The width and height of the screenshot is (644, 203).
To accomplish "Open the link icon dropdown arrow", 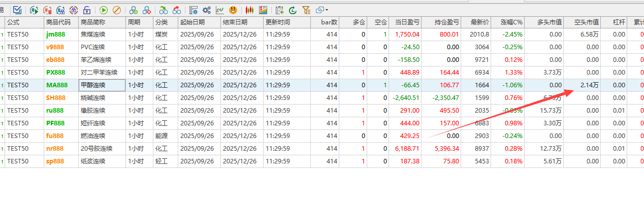I will (x=327, y=10).
